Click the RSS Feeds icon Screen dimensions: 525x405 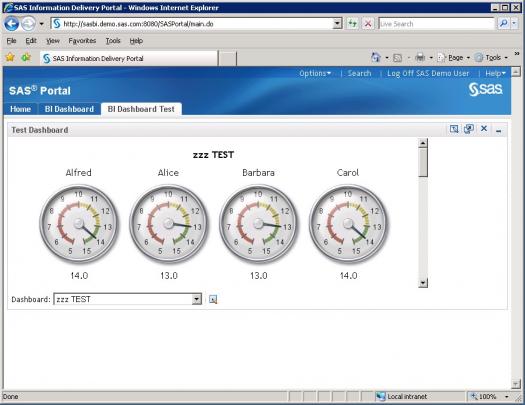(x=397, y=58)
